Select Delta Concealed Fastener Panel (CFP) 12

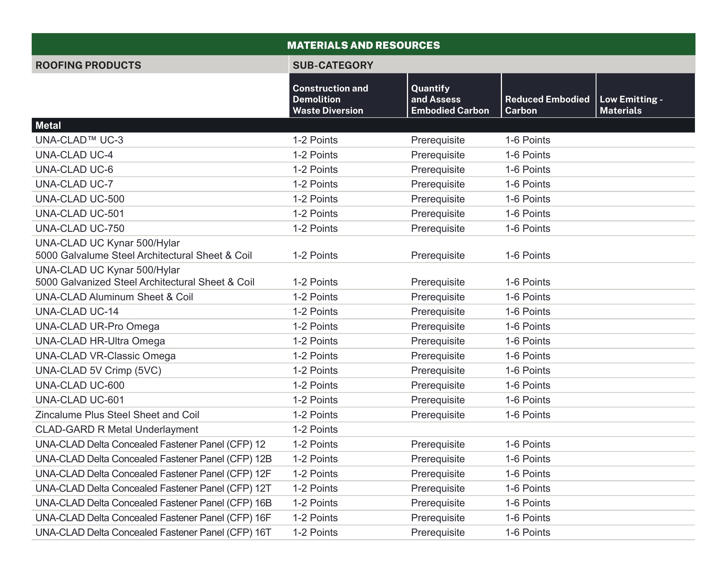150,444
